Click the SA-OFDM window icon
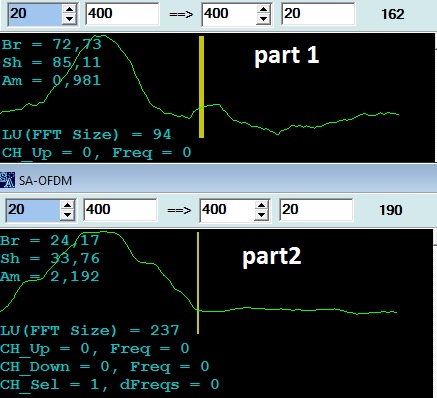Viewport: 437px width, 398px height. point(7,180)
